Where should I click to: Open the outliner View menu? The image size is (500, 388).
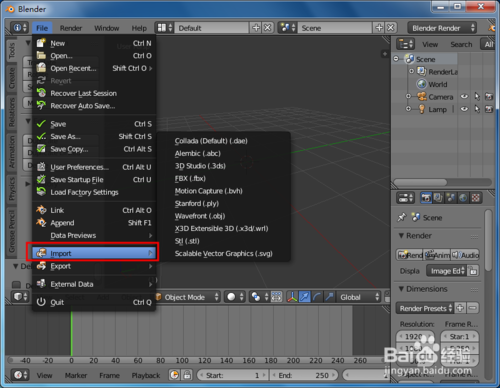430,44
